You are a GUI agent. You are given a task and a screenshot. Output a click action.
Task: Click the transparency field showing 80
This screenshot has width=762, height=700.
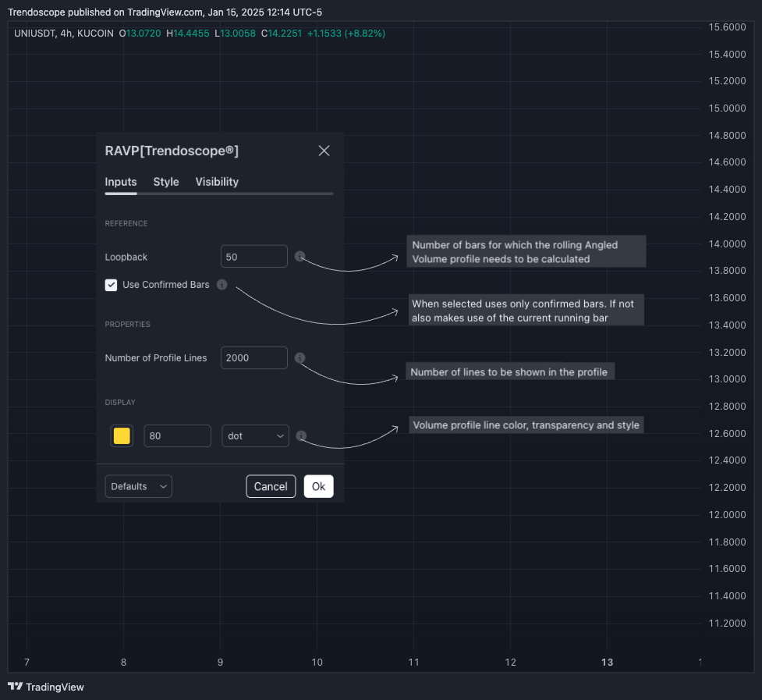177,436
